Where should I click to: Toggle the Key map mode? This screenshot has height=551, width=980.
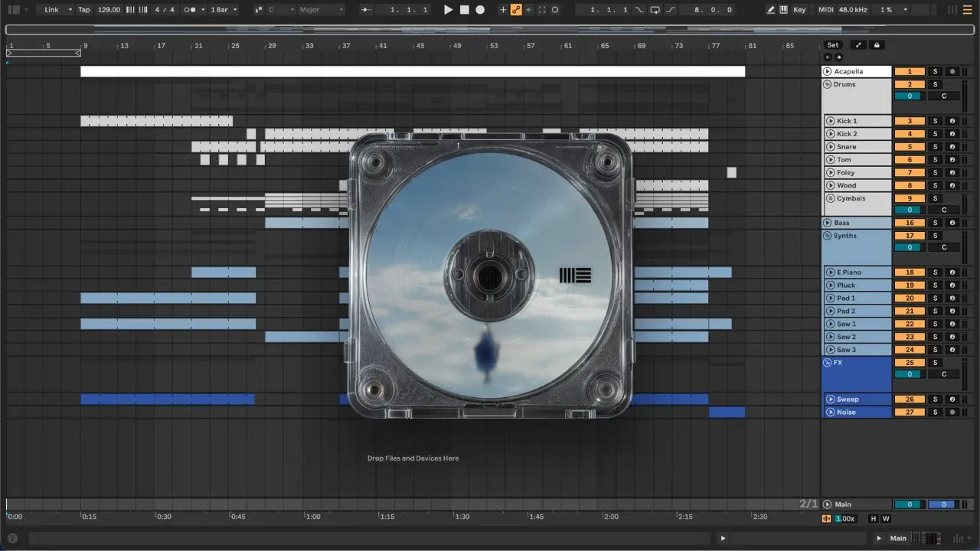click(799, 10)
